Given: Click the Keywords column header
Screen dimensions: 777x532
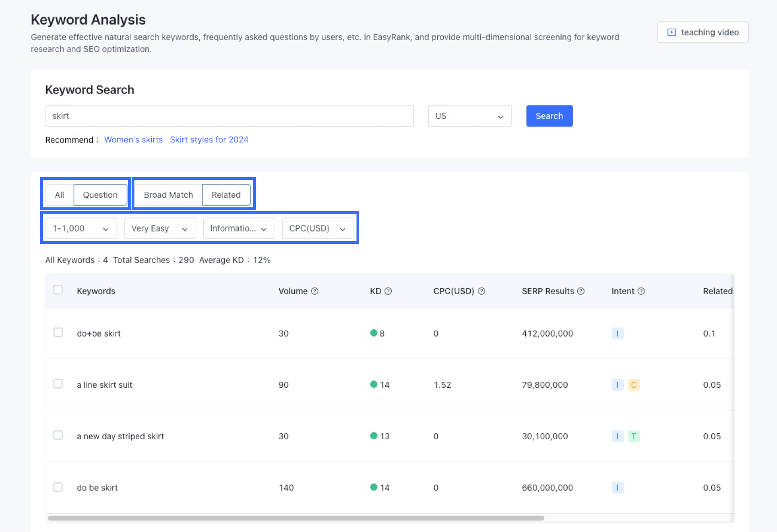Looking at the screenshot, I should point(96,291).
